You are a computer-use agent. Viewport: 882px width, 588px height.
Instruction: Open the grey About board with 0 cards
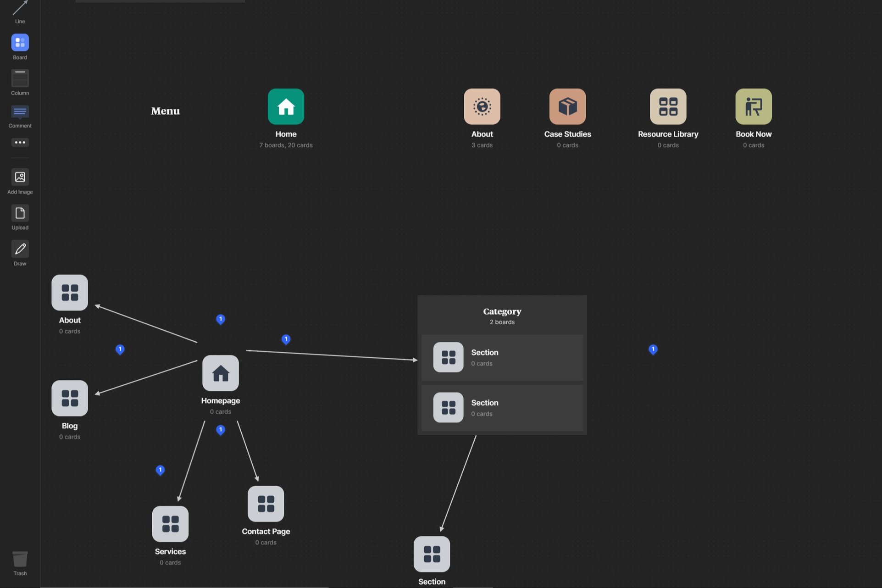(70, 293)
